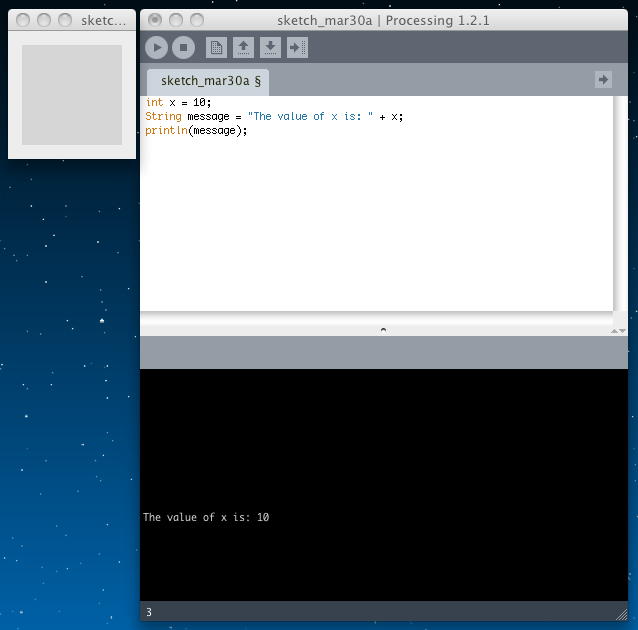638x630 pixels.
Task: Click the editor/console divider handle
Action: [x=383, y=329]
